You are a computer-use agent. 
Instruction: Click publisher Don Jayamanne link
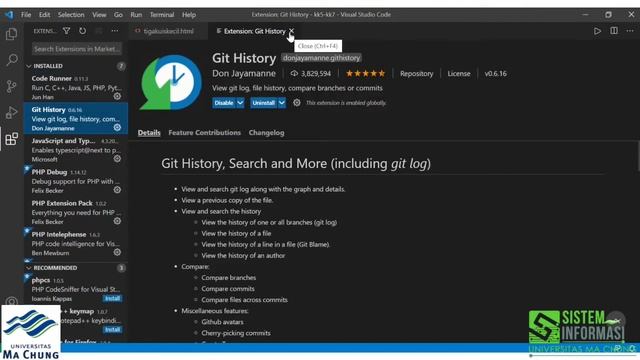[x=244, y=73]
